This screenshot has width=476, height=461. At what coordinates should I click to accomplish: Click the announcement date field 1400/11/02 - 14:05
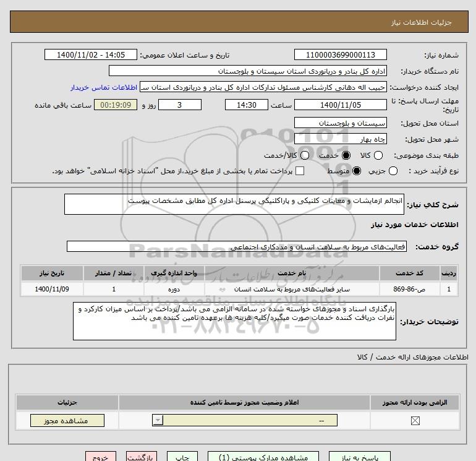tap(91, 54)
